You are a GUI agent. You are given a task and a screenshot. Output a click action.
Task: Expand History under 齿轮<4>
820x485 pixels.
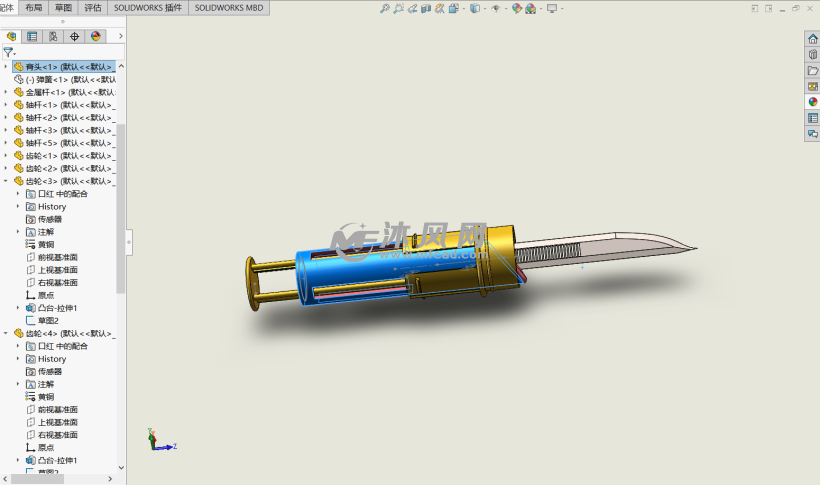pos(17,359)
